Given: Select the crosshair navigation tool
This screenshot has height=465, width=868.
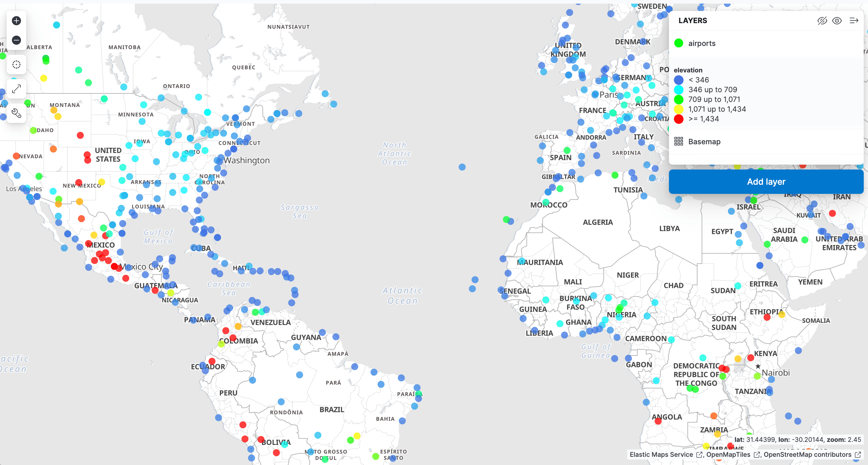Looking at the screenshot, I should click(x=16, y=64).
